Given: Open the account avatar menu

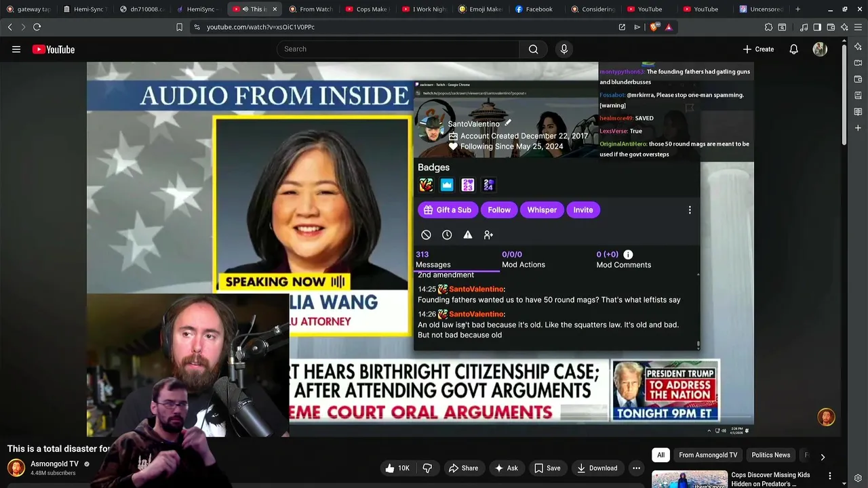Looking at the screenshot, I should pyautogui.click(x=820, y=49).
